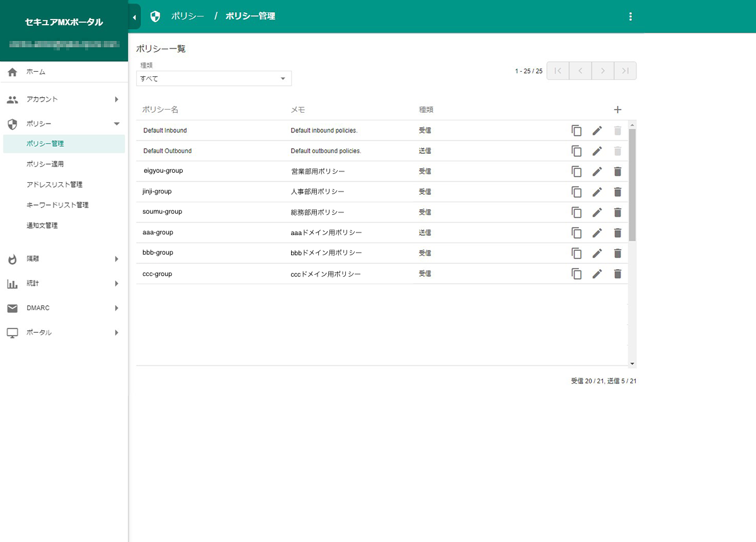Click the ポリシー breadcrumb link in the header
Viewport: 756px width, 542px height.
pos(187,16)
